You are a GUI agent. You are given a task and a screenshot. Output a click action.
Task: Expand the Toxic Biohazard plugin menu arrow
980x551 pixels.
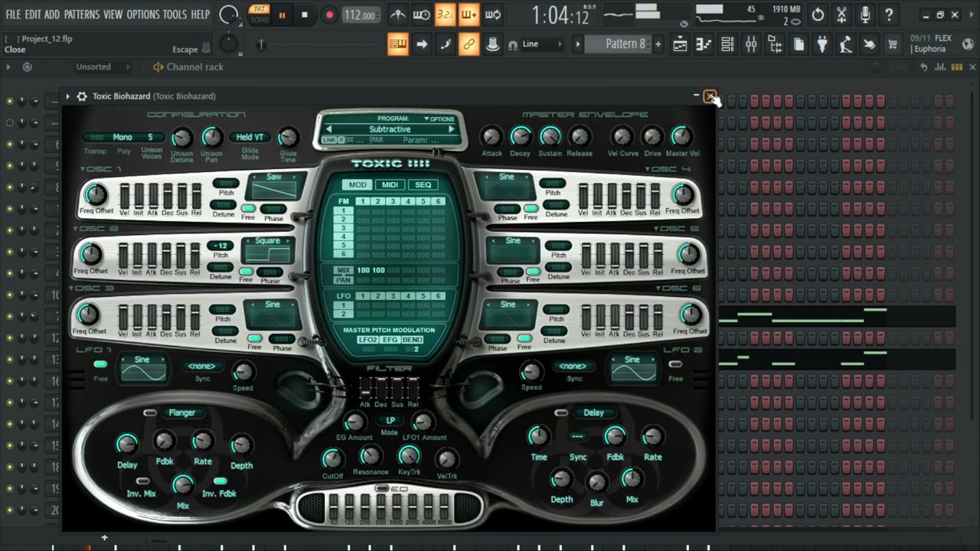[67, 96]
